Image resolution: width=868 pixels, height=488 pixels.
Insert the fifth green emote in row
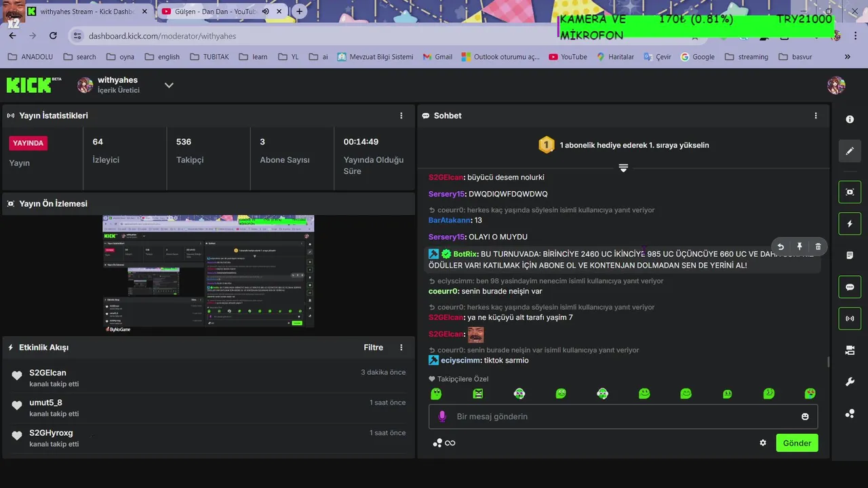tap(602, 394)
